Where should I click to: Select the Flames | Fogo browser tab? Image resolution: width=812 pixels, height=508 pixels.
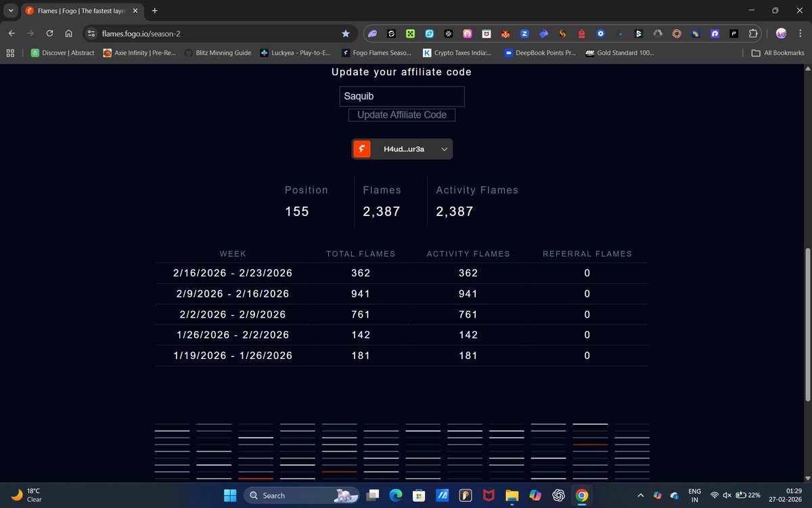[x=74, y=11]
